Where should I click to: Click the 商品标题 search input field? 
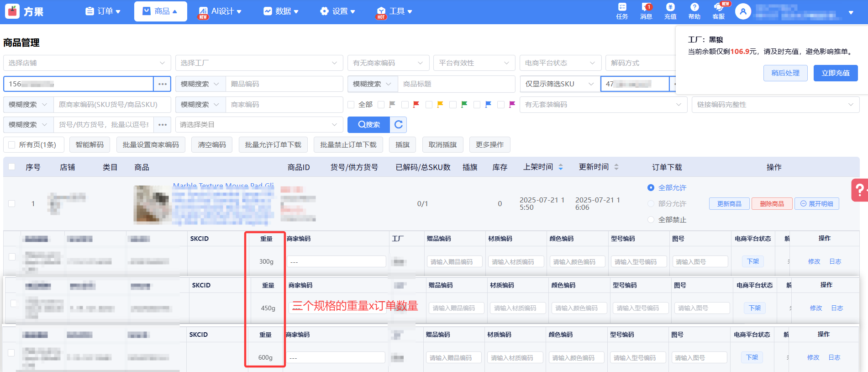456,84
